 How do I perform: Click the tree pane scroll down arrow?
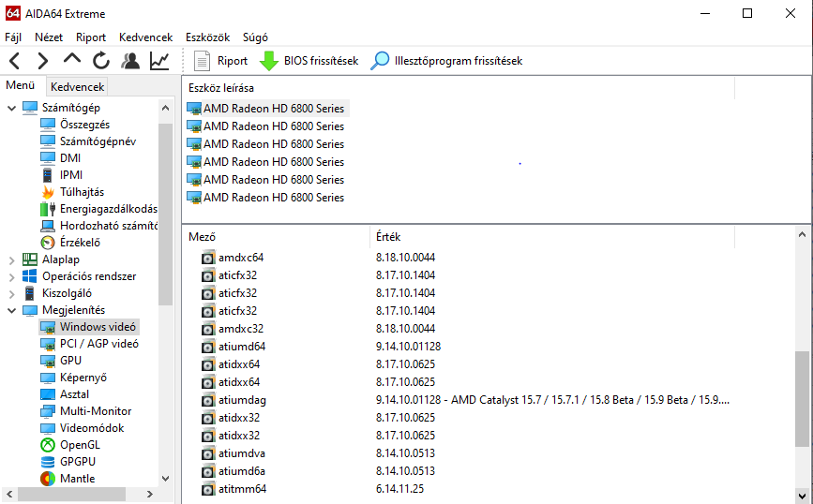point(165,479)
